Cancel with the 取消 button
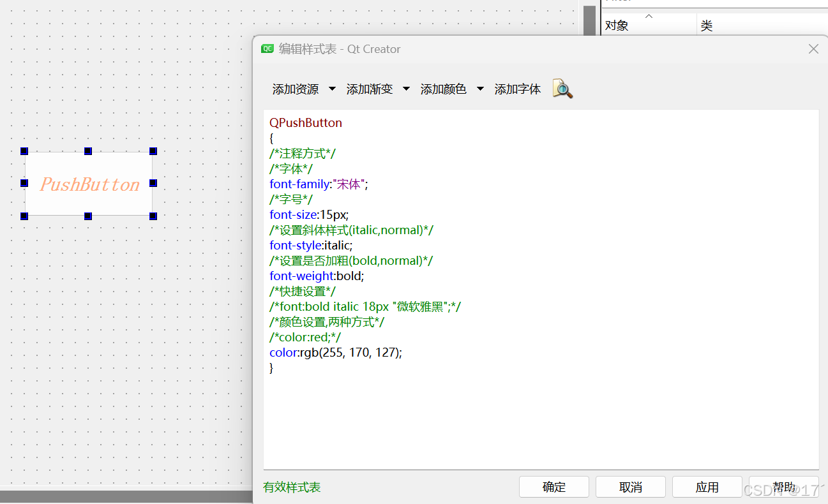This screenshot has height=504, width=828. point(631,487)
